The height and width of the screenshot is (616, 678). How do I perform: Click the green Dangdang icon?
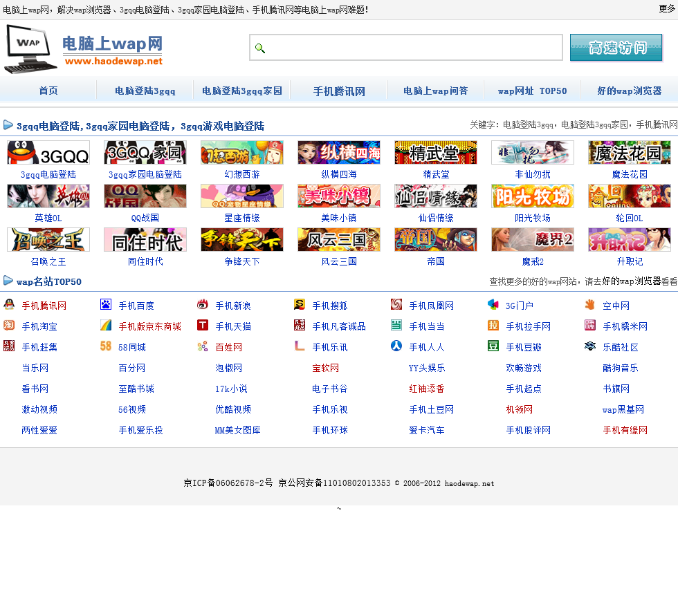tap(396, 325)
